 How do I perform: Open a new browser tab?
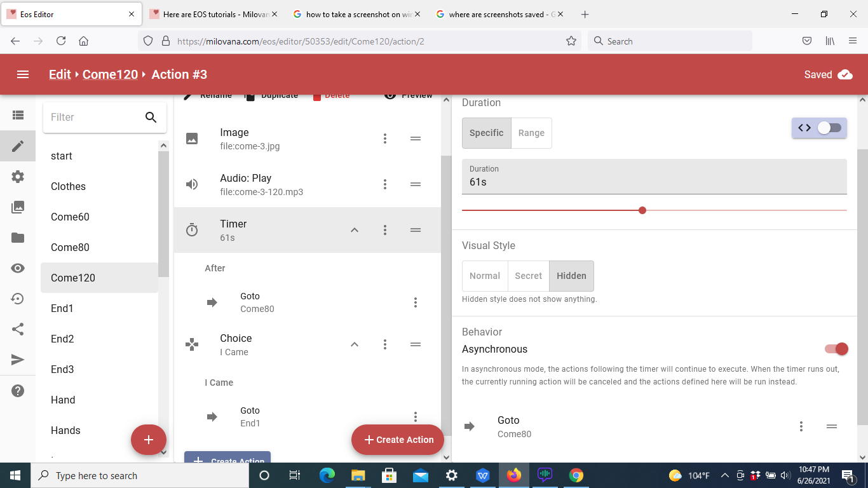pos(585,14)
